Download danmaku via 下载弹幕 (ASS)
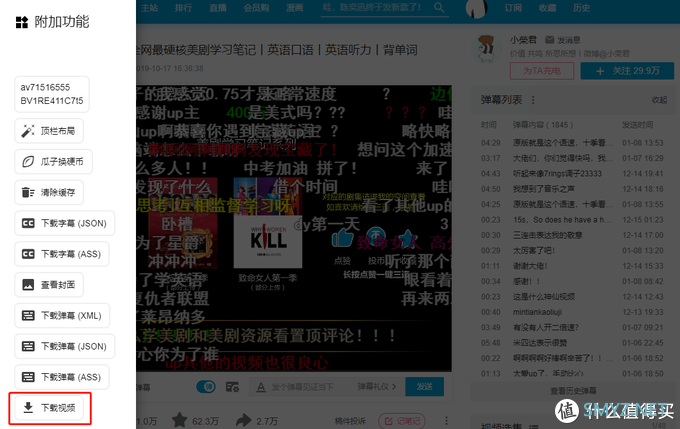Viewport: 680px width, 429px height. pyautogui.click(x=62, y=377)
